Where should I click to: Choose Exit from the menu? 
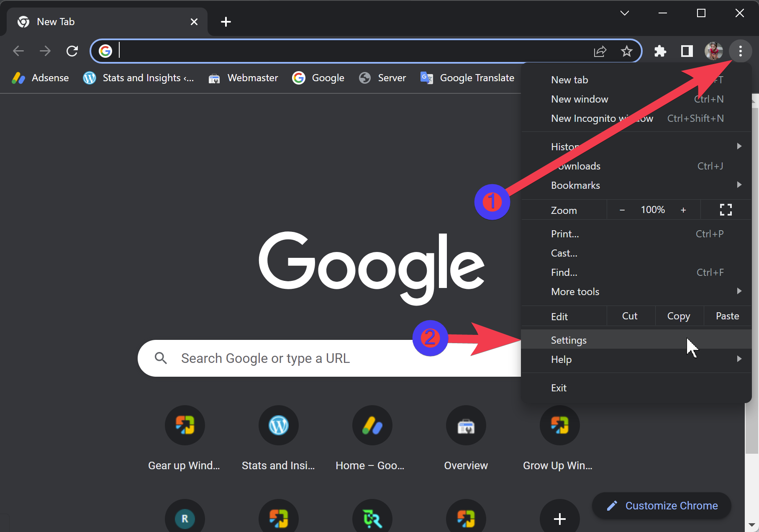(x=636, y=388)
